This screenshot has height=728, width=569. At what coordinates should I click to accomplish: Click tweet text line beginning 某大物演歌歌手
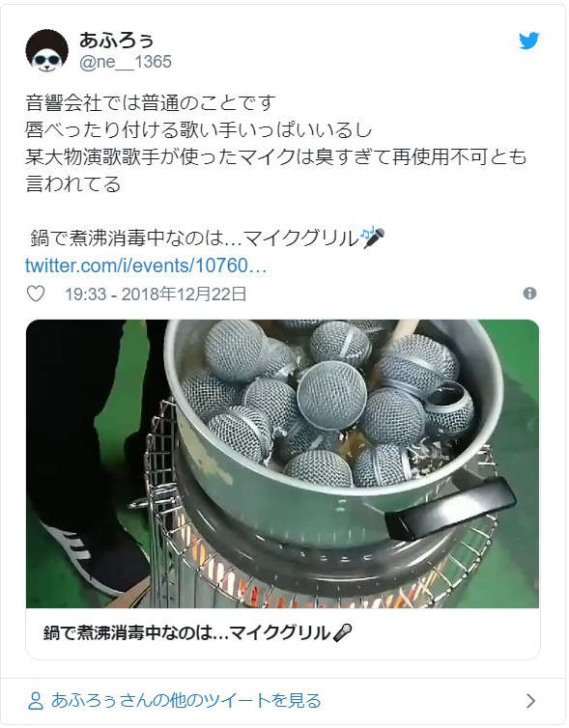(x=276, y=156)
